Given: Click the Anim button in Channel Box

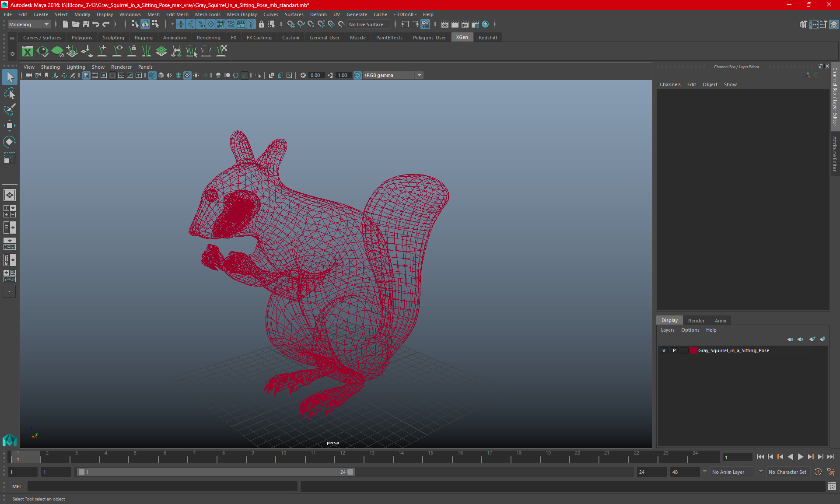Looking at the screenshot, I should [720, 320].
